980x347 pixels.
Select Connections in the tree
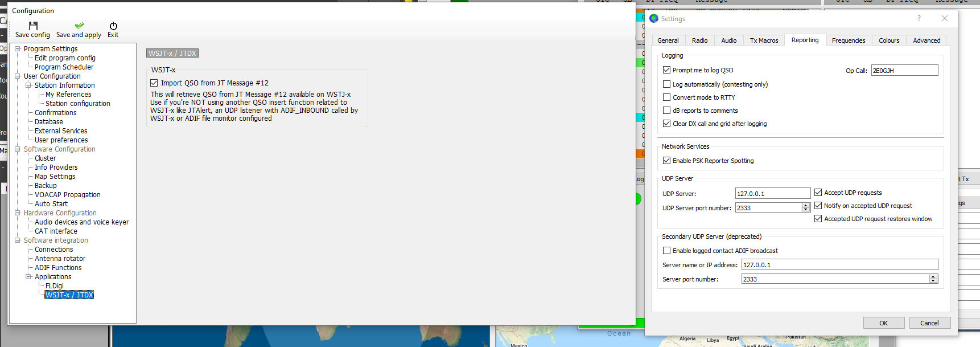point(53,250)
